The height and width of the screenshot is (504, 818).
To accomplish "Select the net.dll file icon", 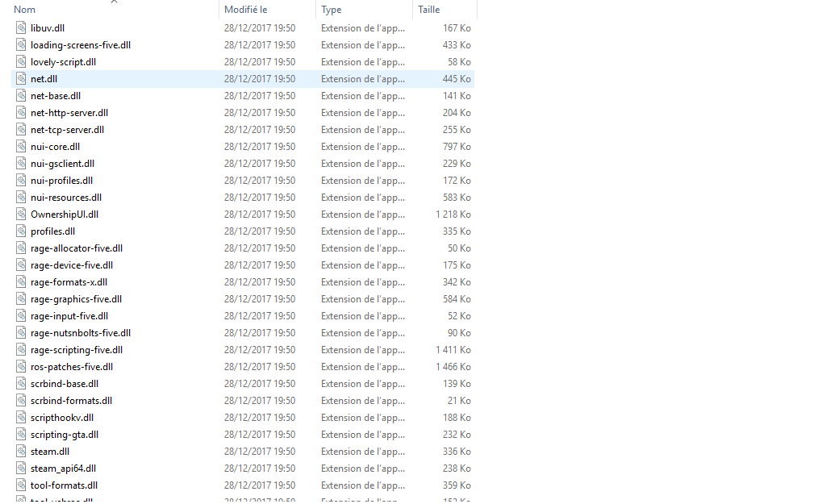I will (21, 79).
